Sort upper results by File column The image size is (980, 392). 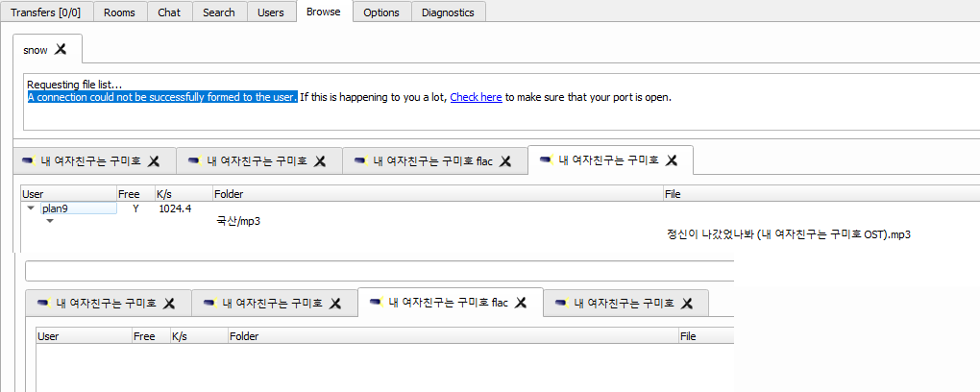point(821,194)
